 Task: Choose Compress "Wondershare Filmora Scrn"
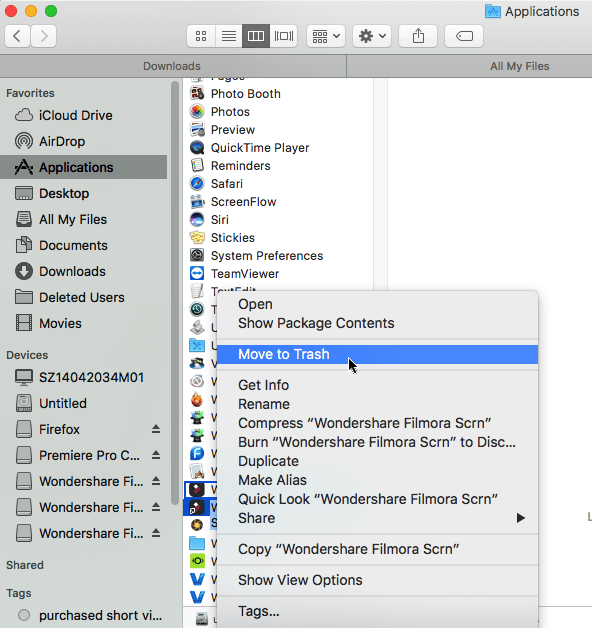[x=377, y=423]
